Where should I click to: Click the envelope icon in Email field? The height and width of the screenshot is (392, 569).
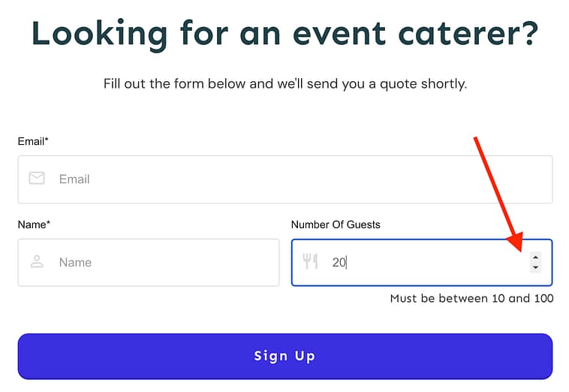(x=37, y=179)
